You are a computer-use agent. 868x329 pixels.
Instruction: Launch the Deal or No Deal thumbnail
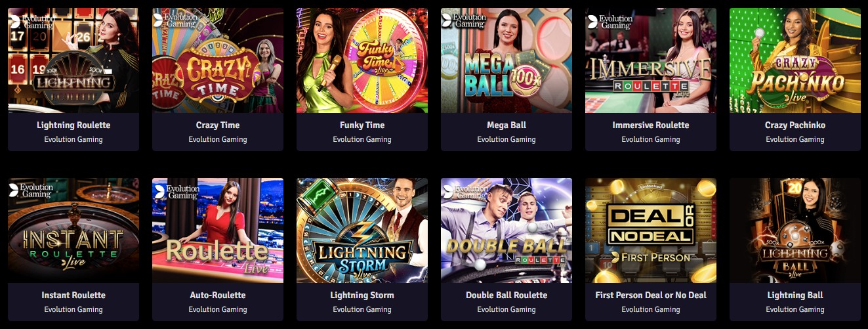651,230
